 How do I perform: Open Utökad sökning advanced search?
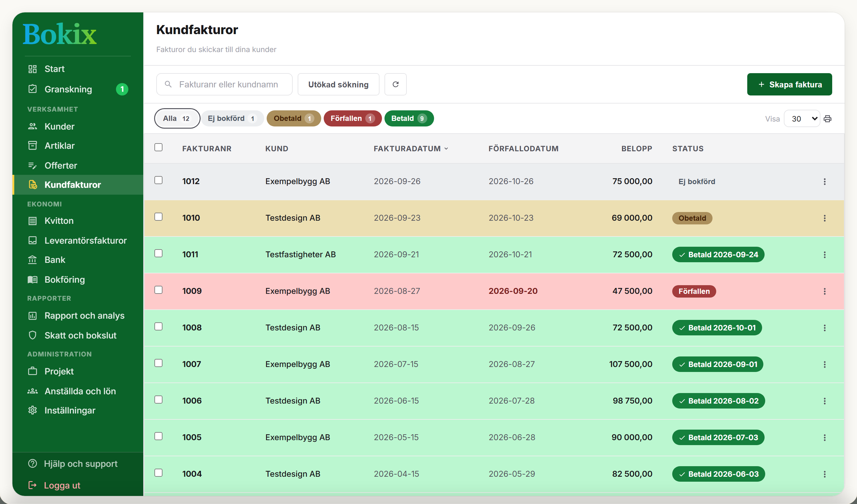point(338,84)
